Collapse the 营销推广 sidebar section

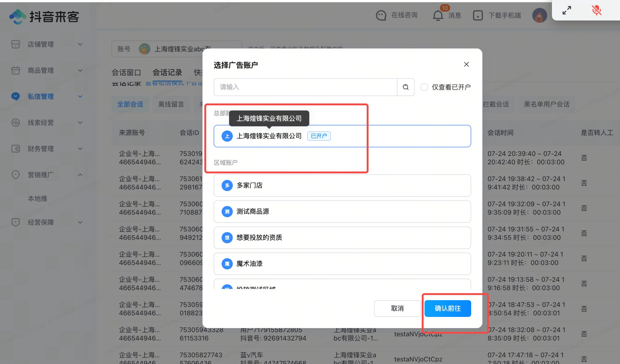click(x=46, y=175)
